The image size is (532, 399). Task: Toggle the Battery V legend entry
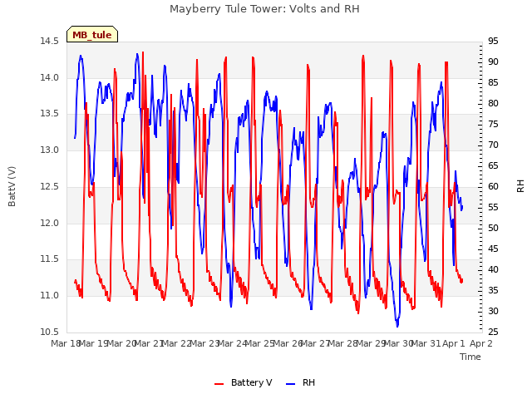point(244,382)
